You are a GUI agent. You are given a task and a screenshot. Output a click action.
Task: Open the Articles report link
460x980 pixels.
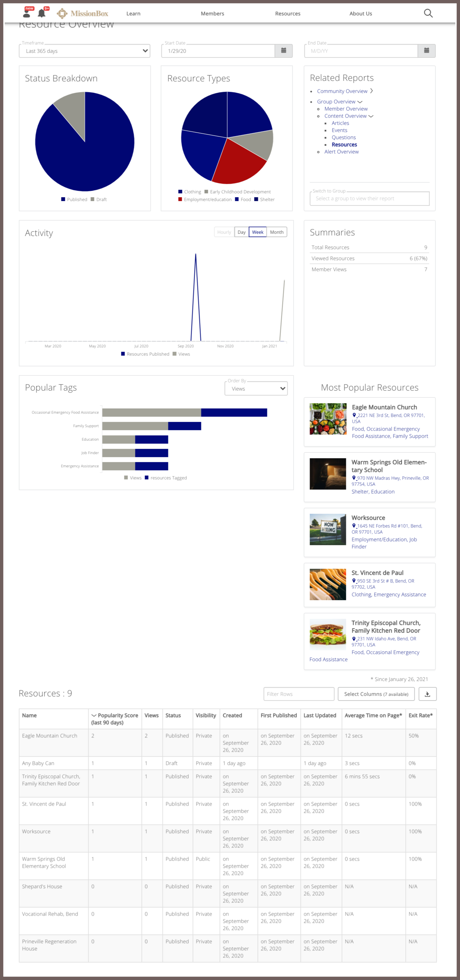(340, 123)
